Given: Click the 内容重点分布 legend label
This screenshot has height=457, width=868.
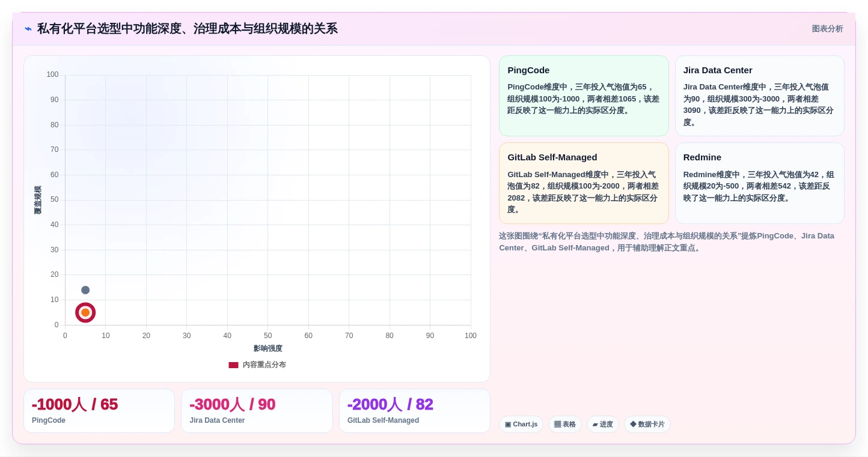Looking at the screenshot, I should pos(264,365).
